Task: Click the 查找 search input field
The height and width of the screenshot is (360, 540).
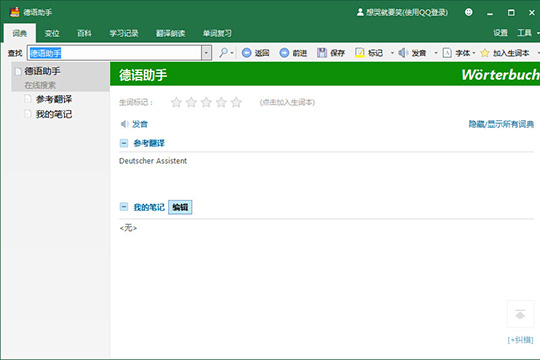Action: pyautogui.click(x=114, y=53)
